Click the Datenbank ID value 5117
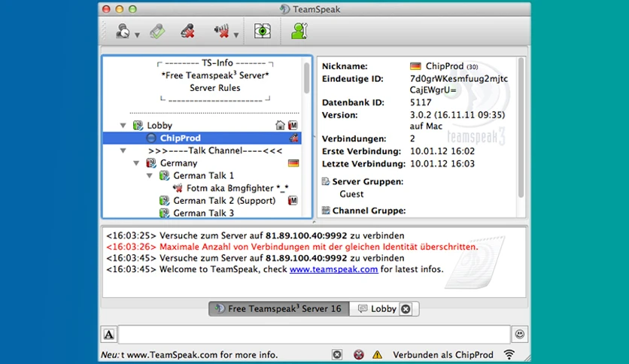 [x=421, y=102]
